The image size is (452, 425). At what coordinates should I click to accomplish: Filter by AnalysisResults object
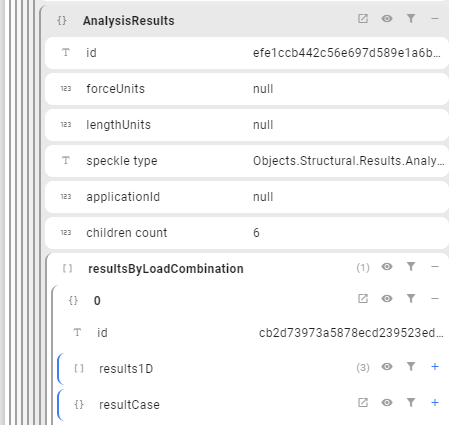coord(411,19)
